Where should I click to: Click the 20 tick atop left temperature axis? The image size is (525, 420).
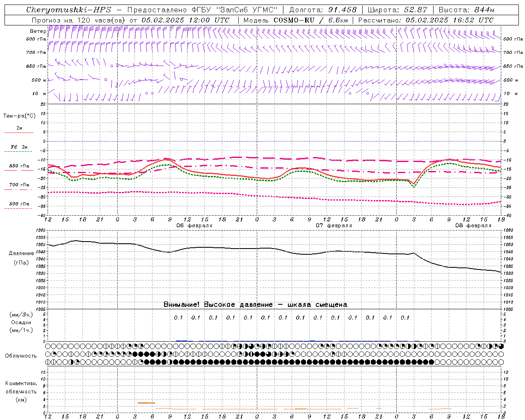(x=43, y=104)
